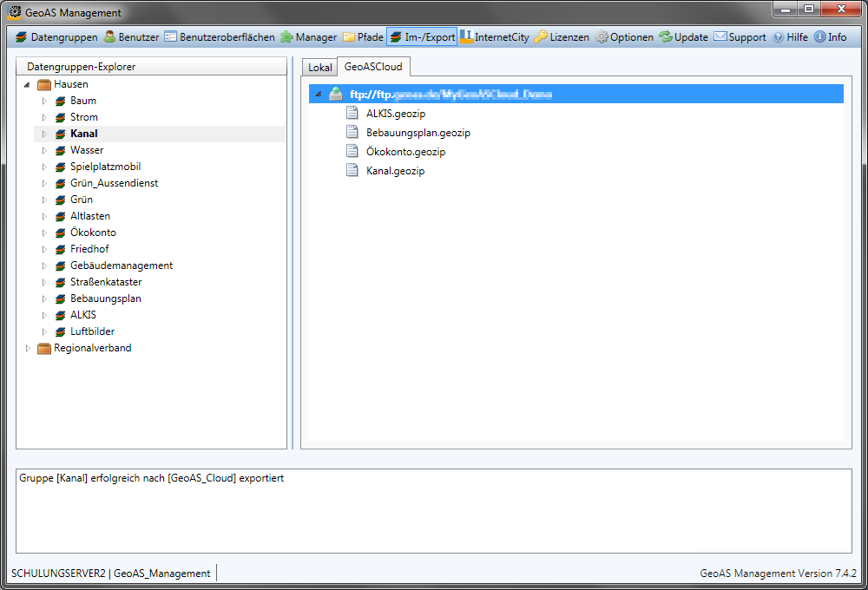Click the Update toolbar button
Screen dimensions: 868x590
pyautogui.click(x=683, y=37)
